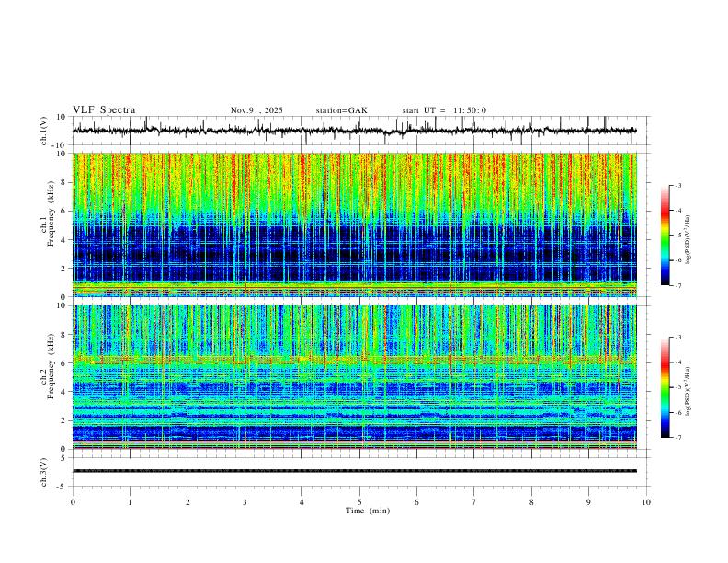Image resolution: width=728 pixels, height=563 pixels.
Task: Click the time axis tick label '10'
Action: (646, 502)
